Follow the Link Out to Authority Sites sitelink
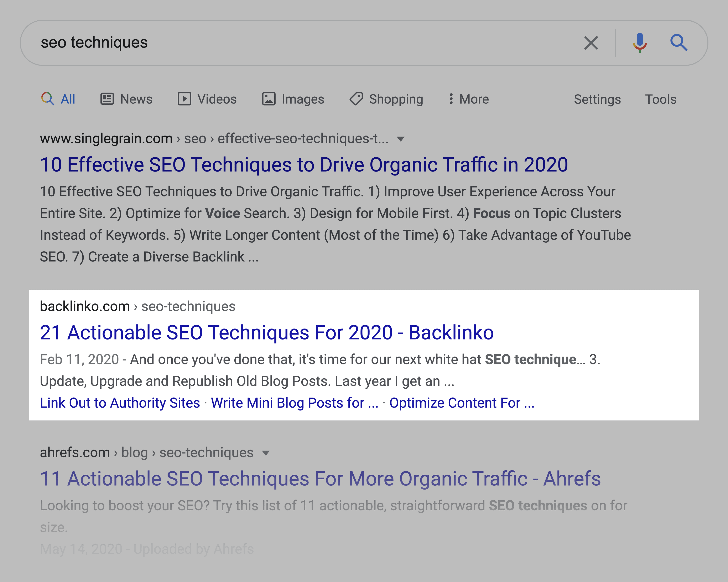 click(120, 403)
